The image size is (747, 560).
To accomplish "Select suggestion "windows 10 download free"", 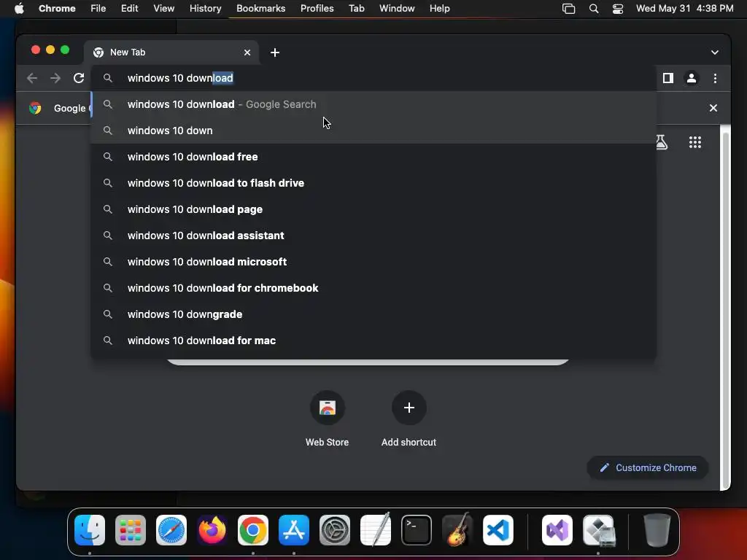I will [373, 157].
